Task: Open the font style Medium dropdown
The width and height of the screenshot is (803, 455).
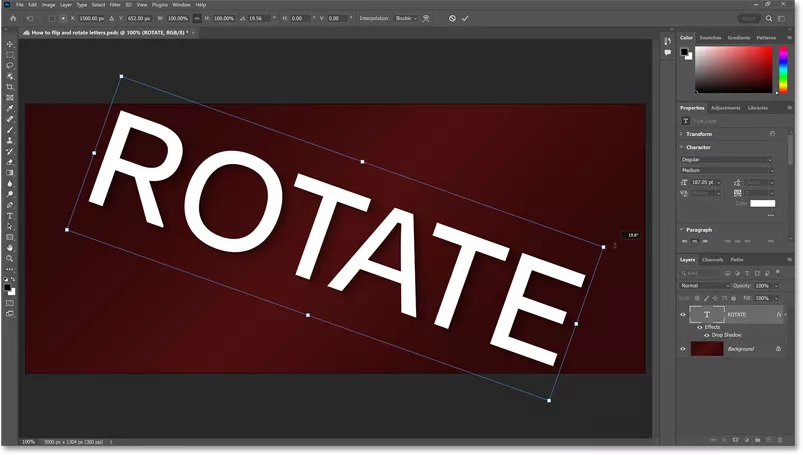Action: point(726,170)
